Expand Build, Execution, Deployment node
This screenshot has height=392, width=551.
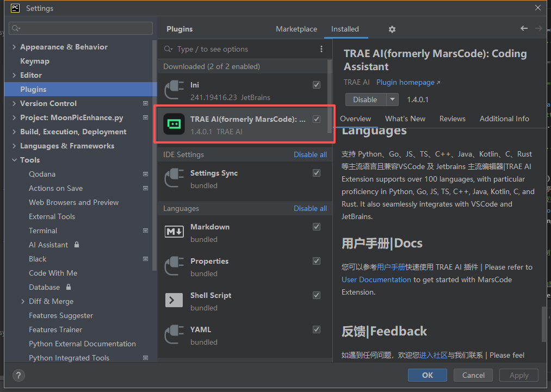point(14,132)
